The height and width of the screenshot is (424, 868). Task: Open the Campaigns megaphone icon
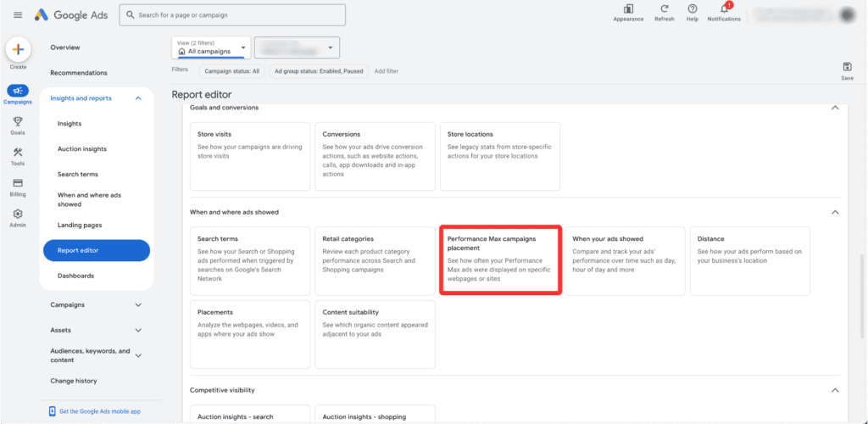(18, 91)
